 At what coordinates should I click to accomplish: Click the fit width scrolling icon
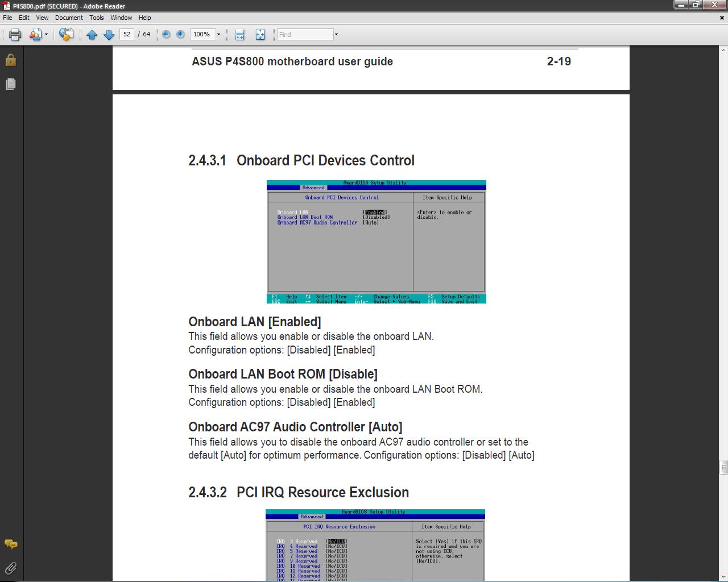[x=239, y=35]
